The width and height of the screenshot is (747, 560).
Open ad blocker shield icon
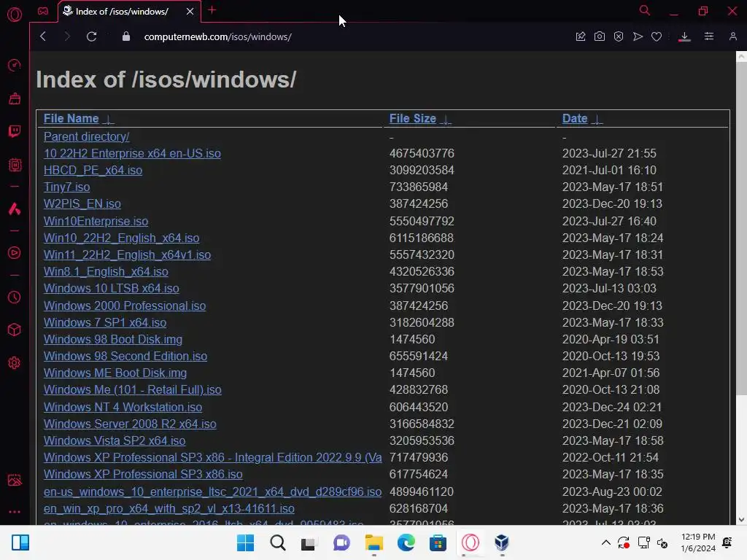click(619, 36)
